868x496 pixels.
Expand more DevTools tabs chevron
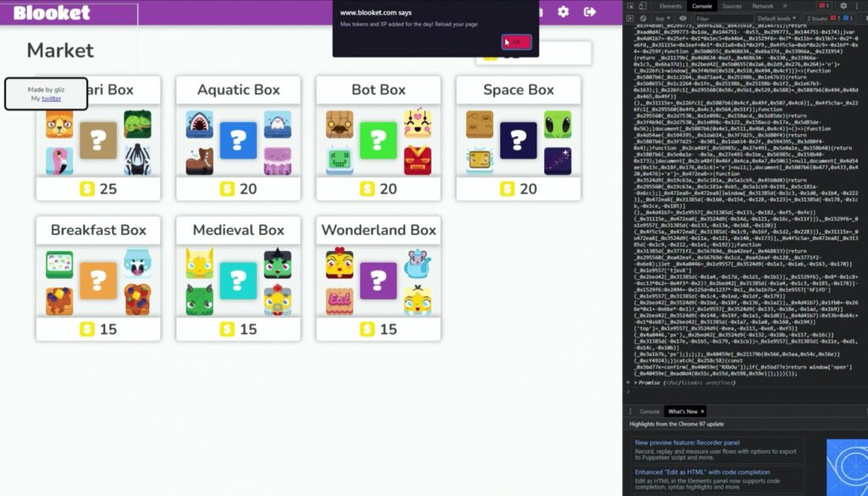click(x=784, y=6)
